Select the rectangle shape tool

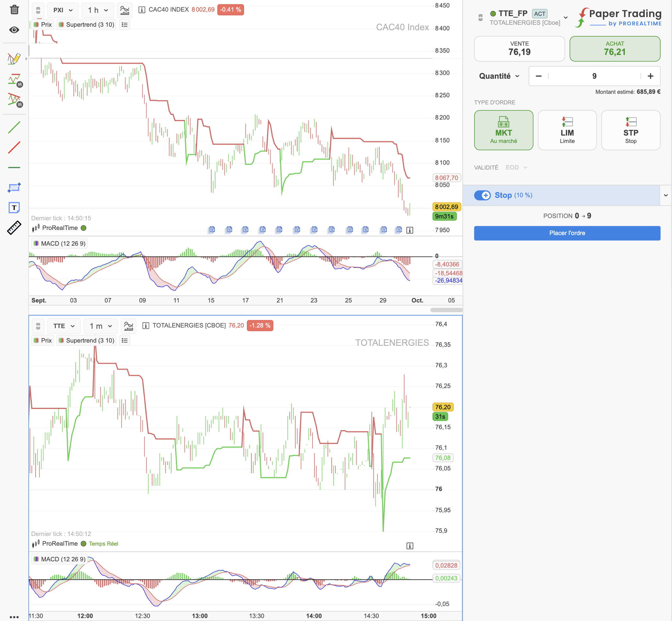tap(14, 188)
